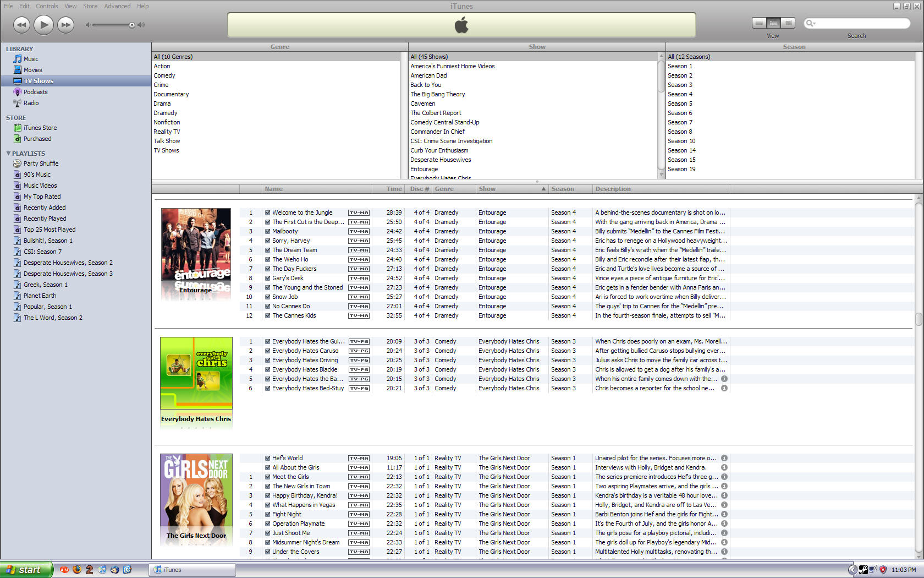Open the Party Shuffle playlist

[x=41, y=163]
